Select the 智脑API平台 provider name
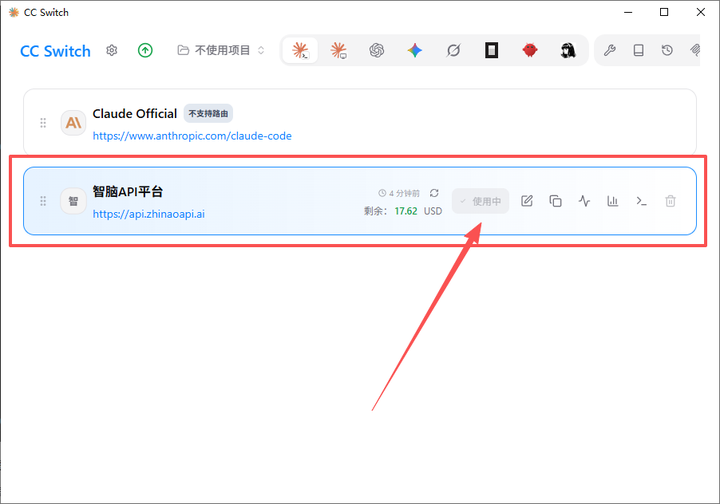The height and width of the screenshot is (504, 720). pyautogui.click(x=128, y=191)
